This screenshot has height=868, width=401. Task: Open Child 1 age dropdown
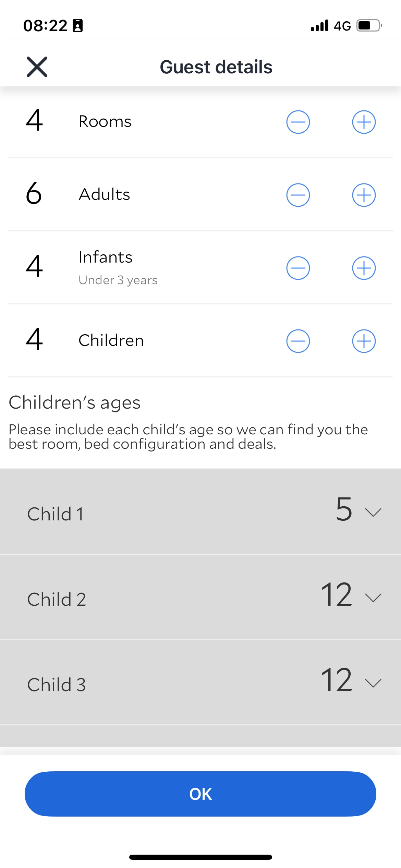(373, 513)
